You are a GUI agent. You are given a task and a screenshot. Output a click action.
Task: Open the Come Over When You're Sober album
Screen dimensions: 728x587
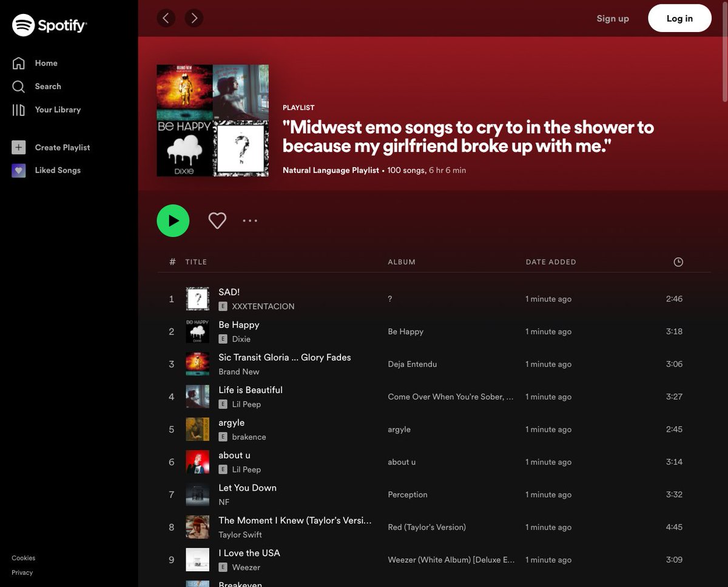[x=451, y=397]
